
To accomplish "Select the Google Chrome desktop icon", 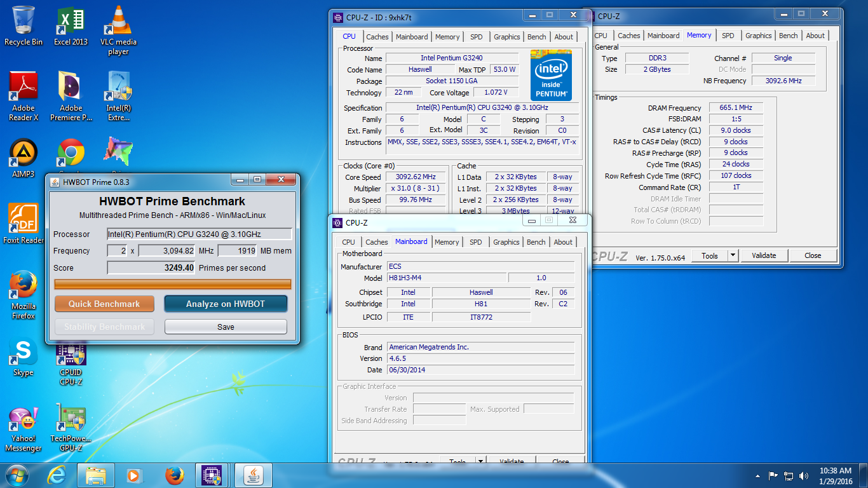I will [x=71, y=153].
